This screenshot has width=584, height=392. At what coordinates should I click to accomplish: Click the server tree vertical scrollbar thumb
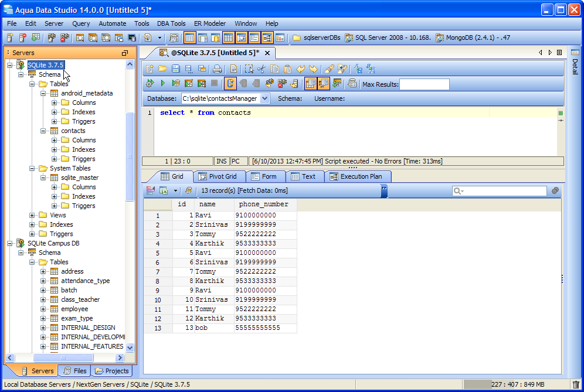pyautogui.click(x=130, y=156)
